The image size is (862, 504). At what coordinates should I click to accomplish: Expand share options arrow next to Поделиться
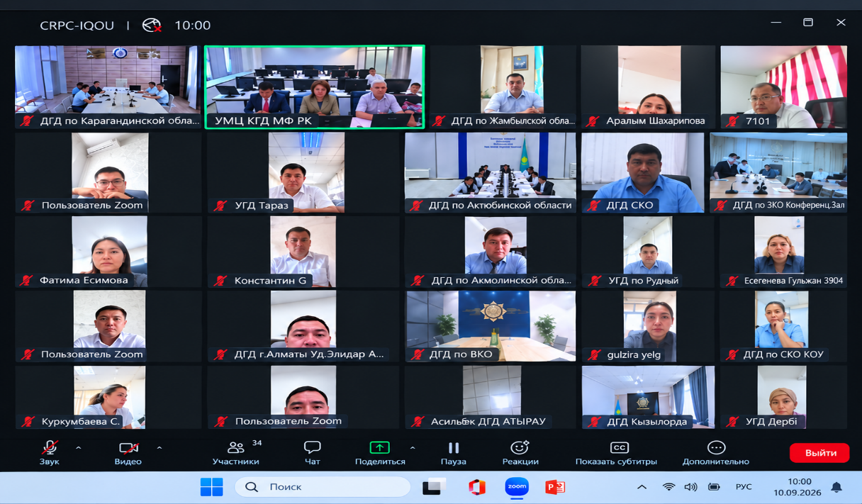(413, 448)
